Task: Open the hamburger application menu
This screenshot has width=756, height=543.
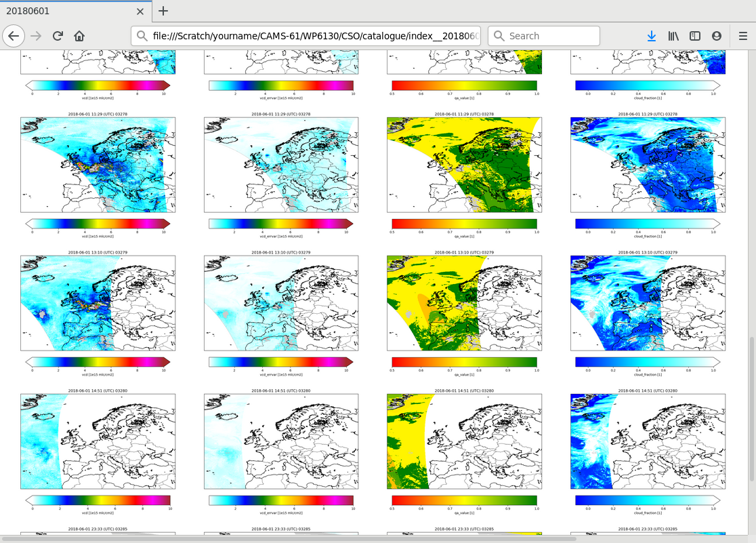Action: pyautogui.click(x=743, y=36)
